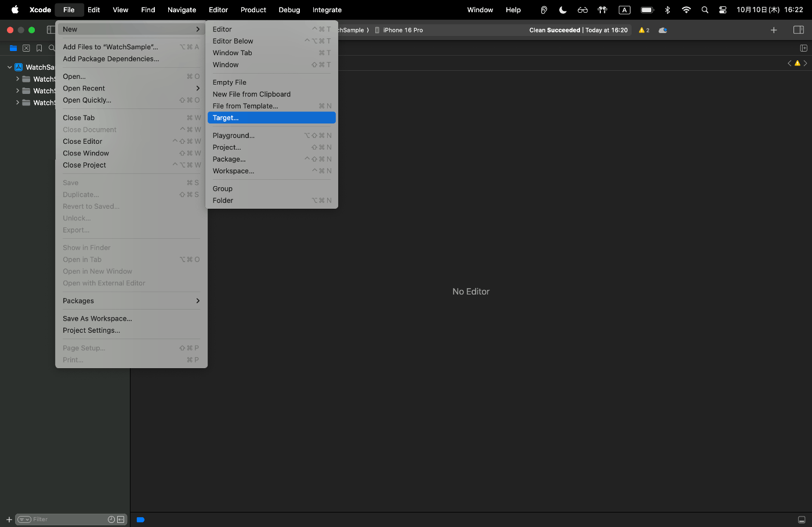Toggle source-control status files filter
Image resolution: width=812 pixels, height=527 pixels.
click(121, 519)
